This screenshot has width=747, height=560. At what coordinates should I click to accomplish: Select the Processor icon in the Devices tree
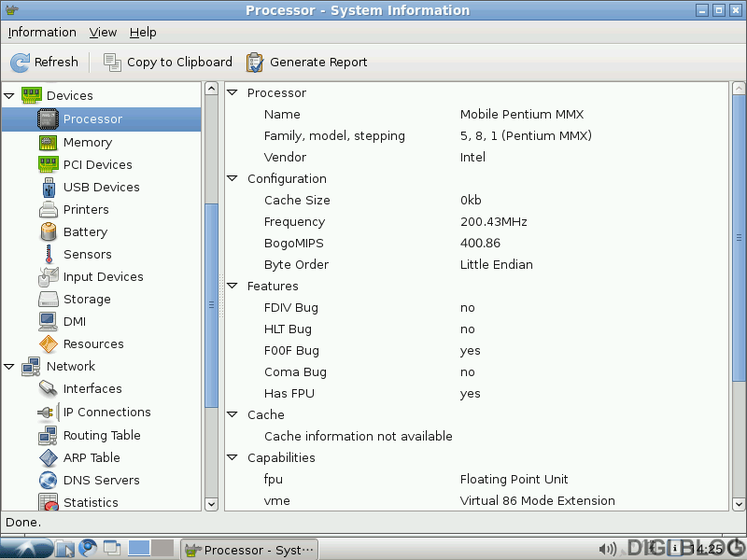pos(49,119)
